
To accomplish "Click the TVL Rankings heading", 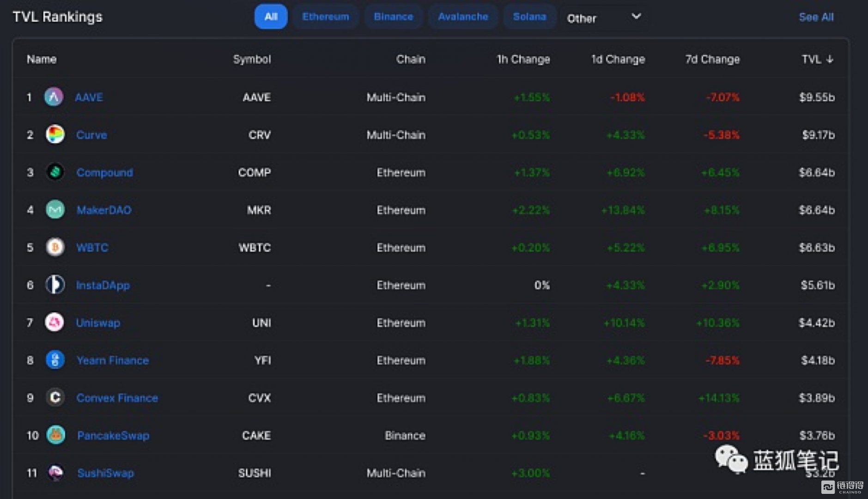I will tap(58, 17).
